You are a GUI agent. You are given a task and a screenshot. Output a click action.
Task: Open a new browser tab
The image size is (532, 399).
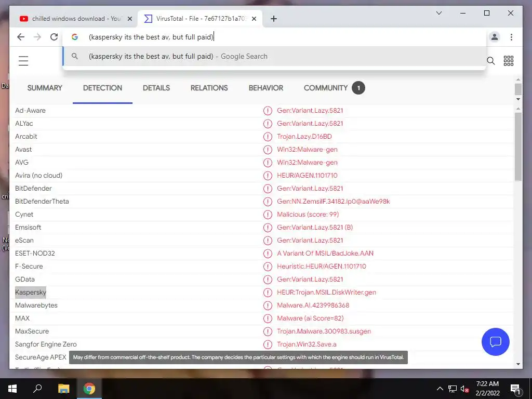pyautogui.click(x=273, y=19)
